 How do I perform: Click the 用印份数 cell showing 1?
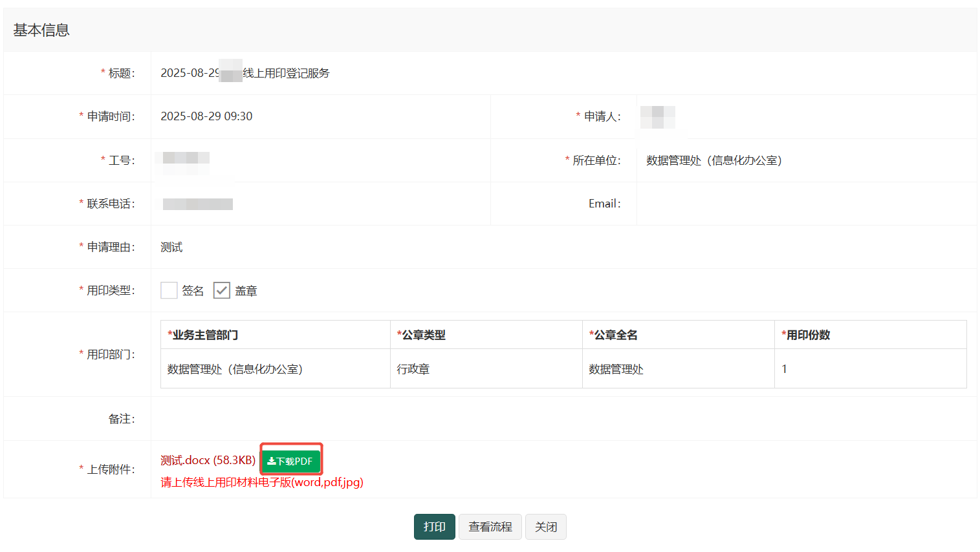pyautogui.click(x=784, y=369)
